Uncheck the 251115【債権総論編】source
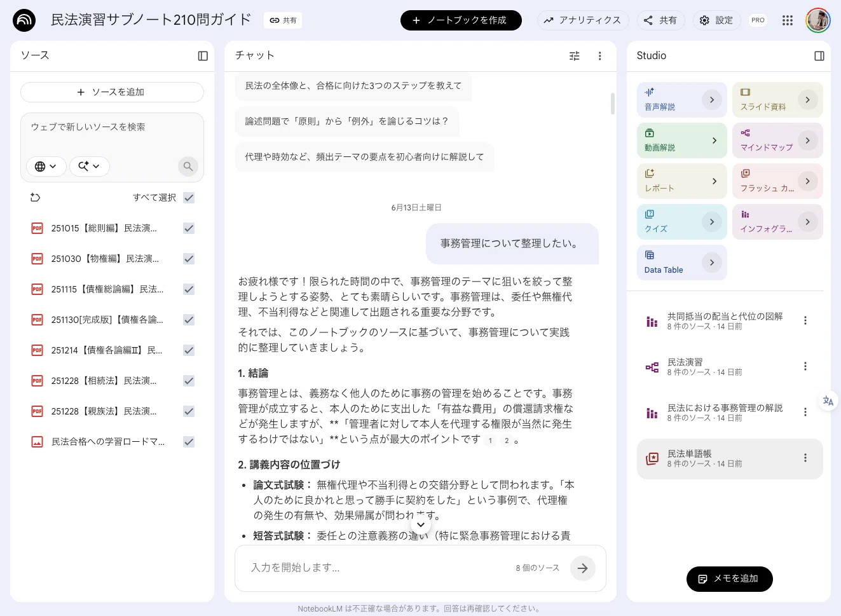 [189, 289]
